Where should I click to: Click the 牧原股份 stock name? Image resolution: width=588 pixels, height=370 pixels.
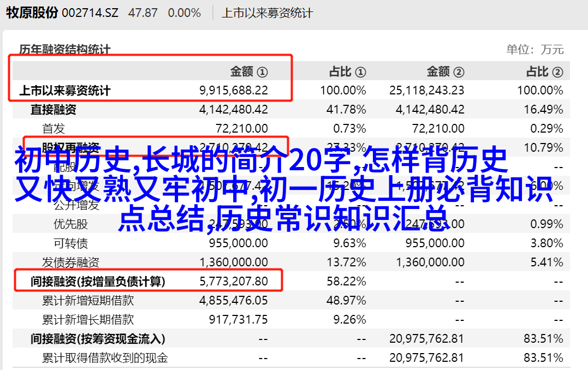[32, 13]
